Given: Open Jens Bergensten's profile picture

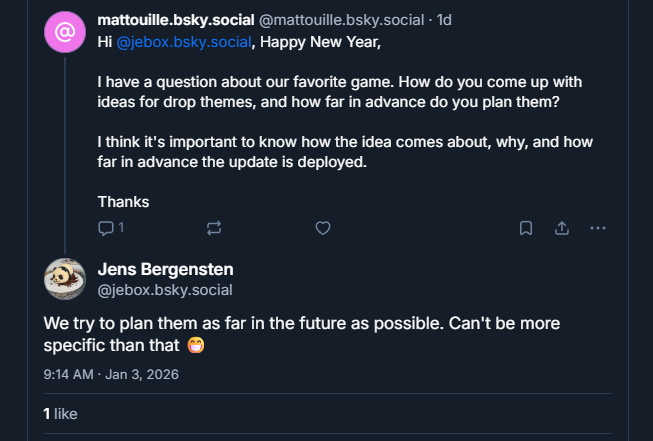Looking at the screenshot, I should [x=65, y=278].
